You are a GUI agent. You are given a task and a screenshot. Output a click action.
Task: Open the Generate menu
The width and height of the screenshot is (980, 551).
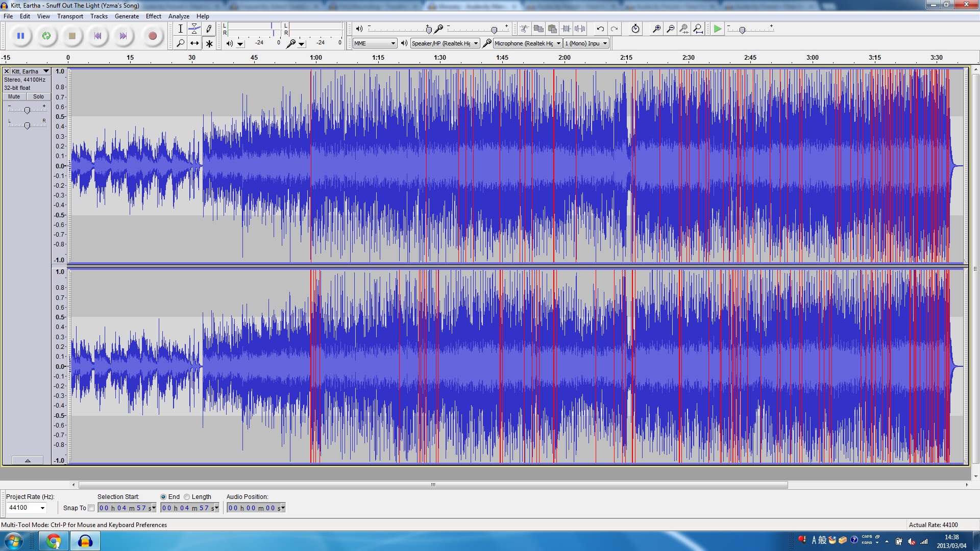click(127, 16)
